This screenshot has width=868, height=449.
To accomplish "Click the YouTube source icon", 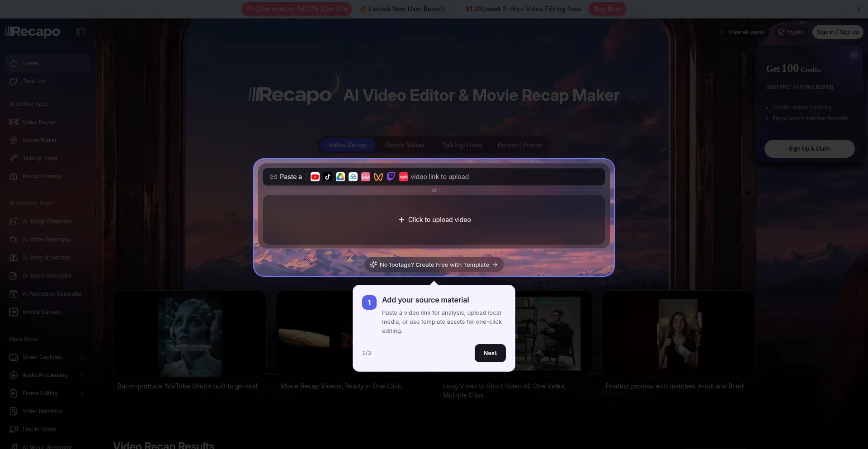I will (x=315, y=177).
